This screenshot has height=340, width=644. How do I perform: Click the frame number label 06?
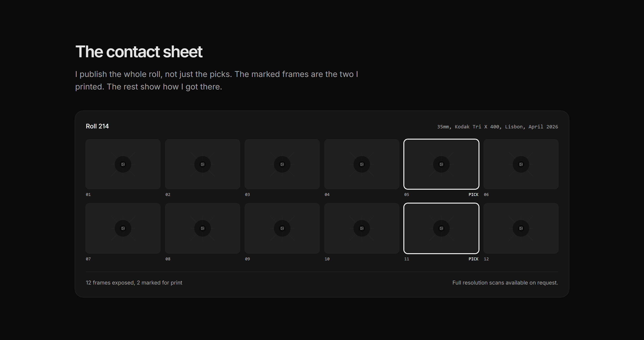[486, 195]
